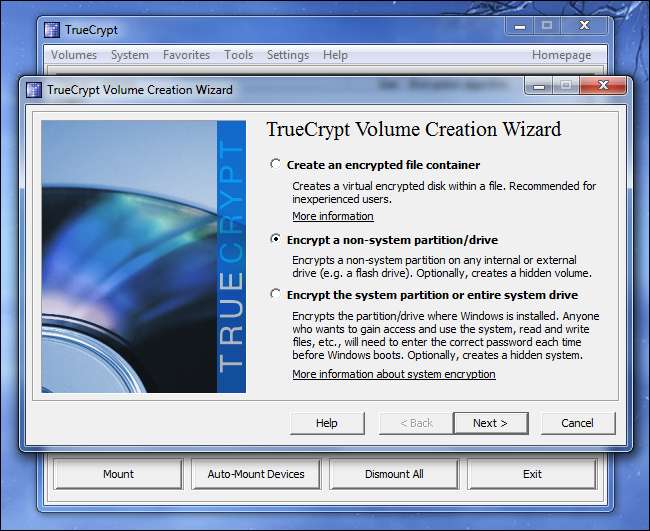650x531 pixels.
Task: Click the Auto-Mount Devices button
Action: (x=256, y=474)
